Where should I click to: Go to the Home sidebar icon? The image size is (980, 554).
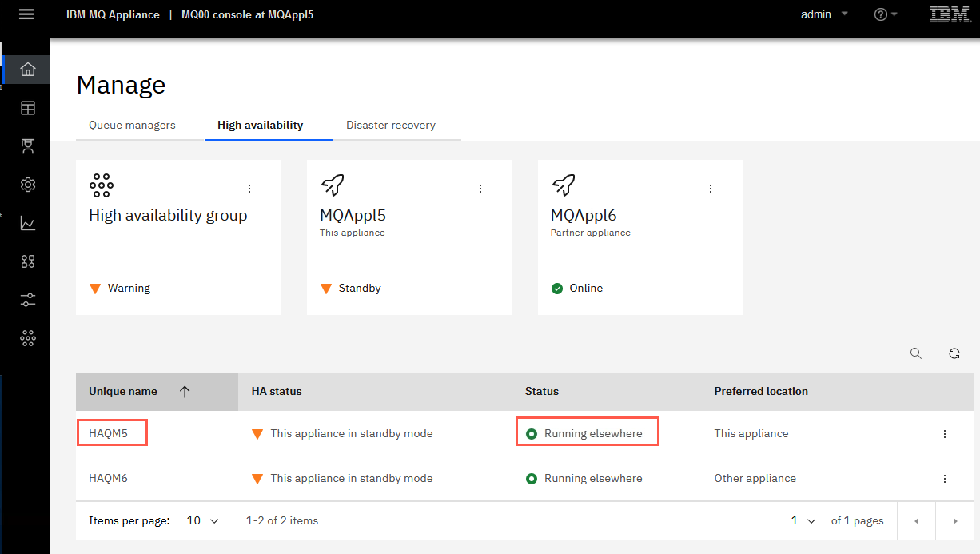point(27,70)
